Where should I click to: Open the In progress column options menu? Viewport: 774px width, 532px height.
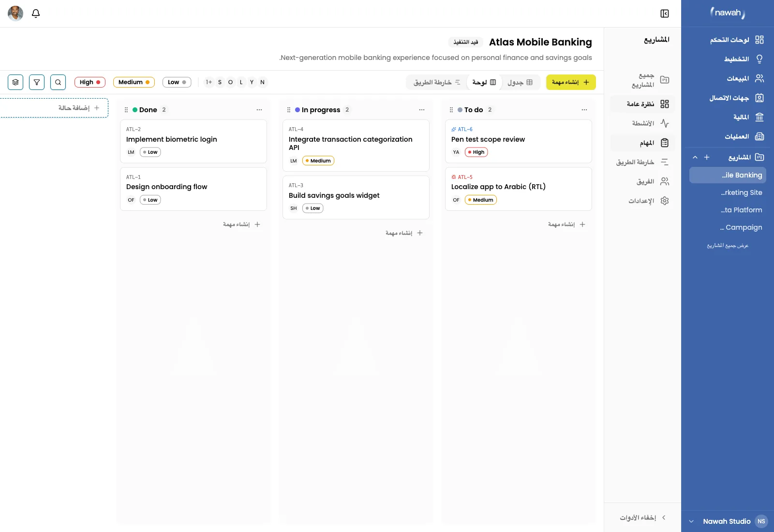coord(422,110)
